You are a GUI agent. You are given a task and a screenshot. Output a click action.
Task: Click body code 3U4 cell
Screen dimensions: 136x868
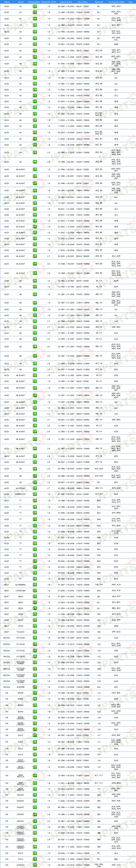(99, 687)
